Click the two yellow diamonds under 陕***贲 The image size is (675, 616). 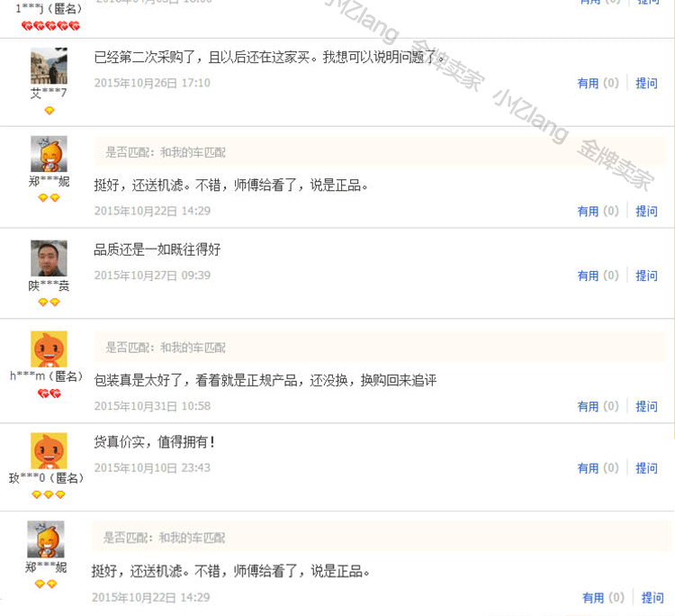[x=49, y=302]
